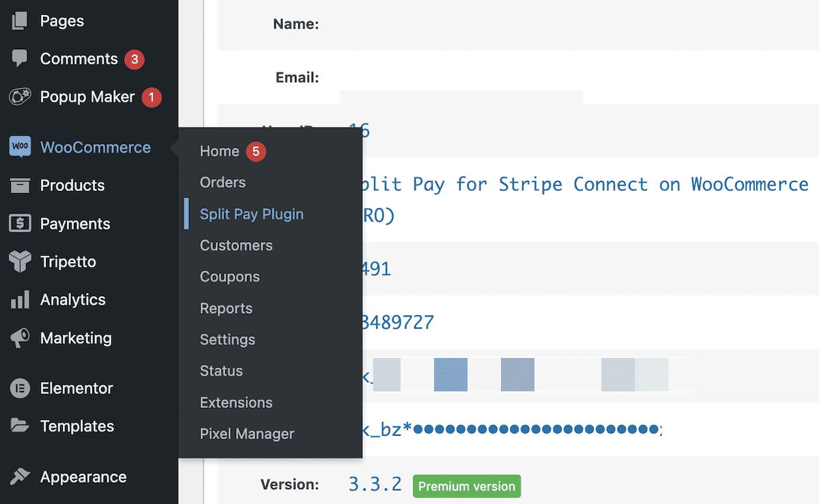
Task: Click the Marketing megaphone icon
Action: click(x=20, y=338)
